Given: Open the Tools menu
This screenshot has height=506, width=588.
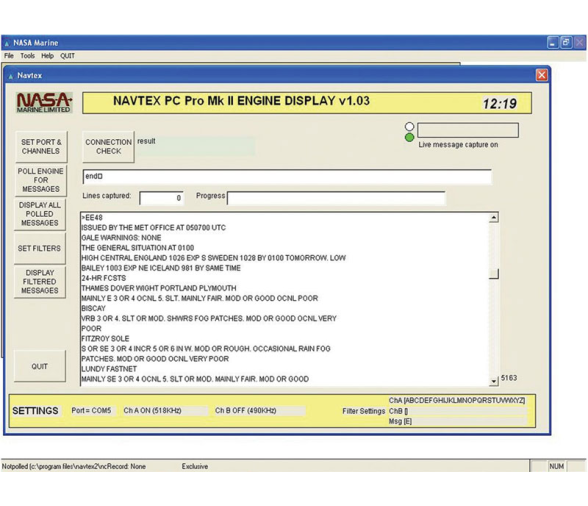Looking at the screenshot, I should pyautogui.click(x=27, y=56).
